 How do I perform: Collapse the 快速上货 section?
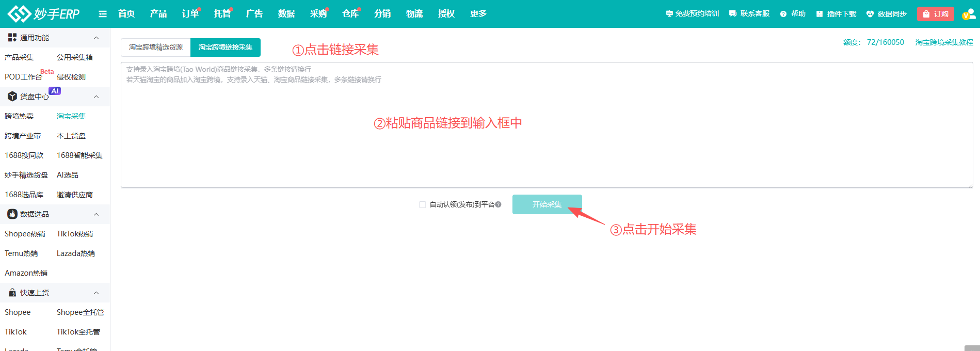96,293
